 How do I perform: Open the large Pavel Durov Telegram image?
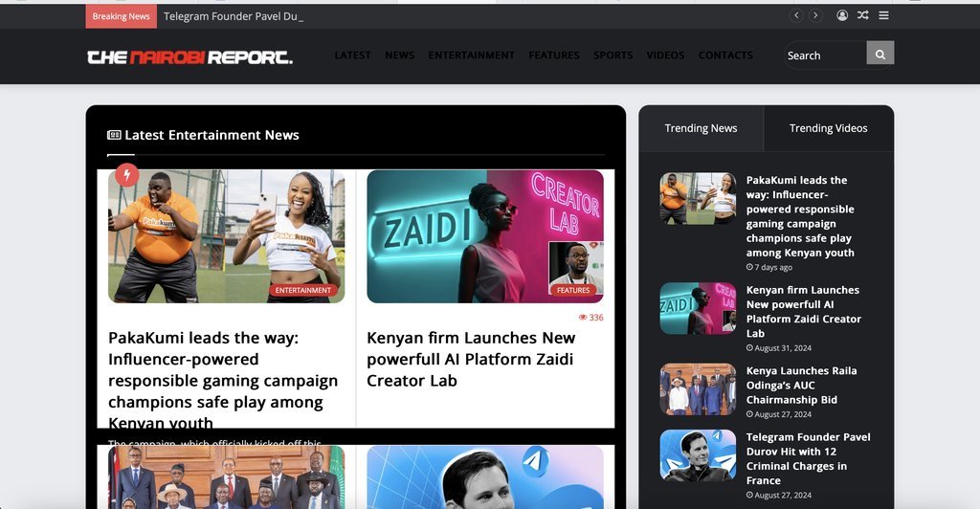(x=485, y=477)
